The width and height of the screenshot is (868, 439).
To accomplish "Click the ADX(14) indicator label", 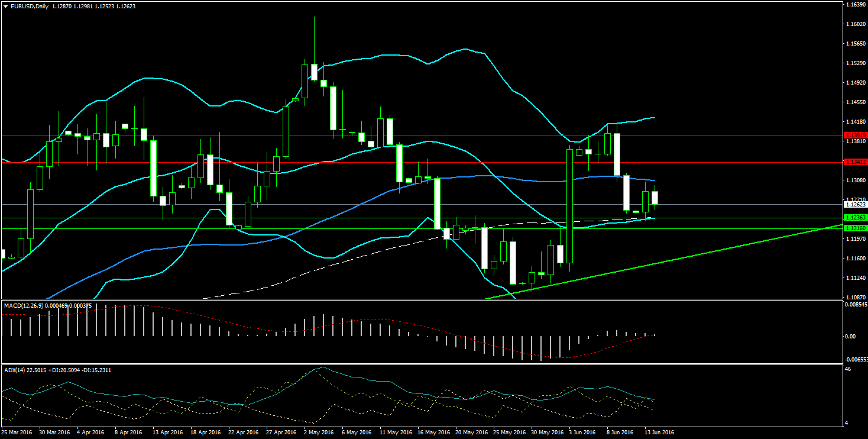I will click(15, 370).
